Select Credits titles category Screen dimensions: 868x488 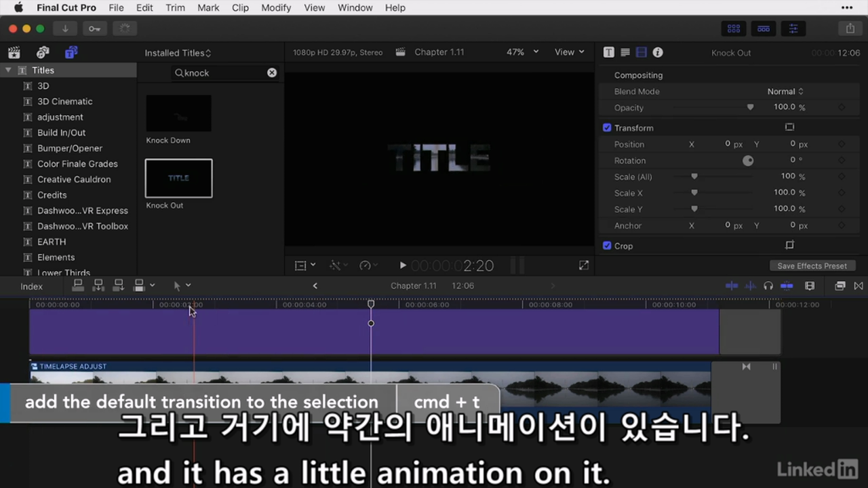(x=52, y=195)
